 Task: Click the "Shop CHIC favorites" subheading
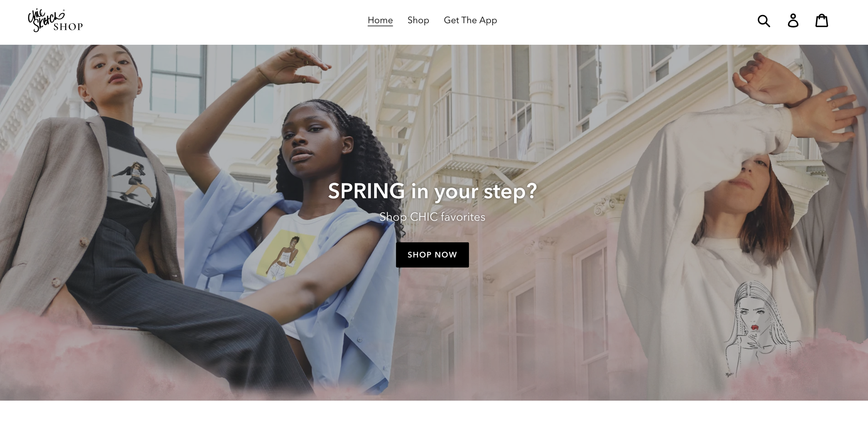coord(432,217)
